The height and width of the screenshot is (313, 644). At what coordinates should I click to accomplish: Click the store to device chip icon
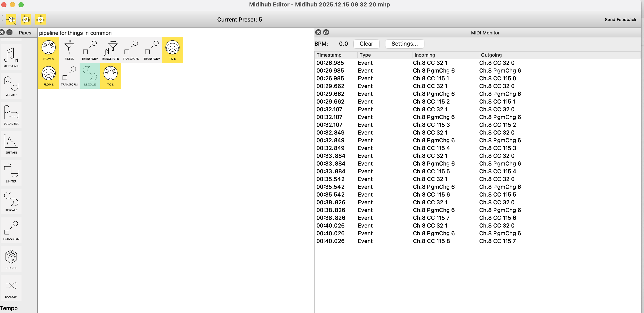tap(40, 19)
